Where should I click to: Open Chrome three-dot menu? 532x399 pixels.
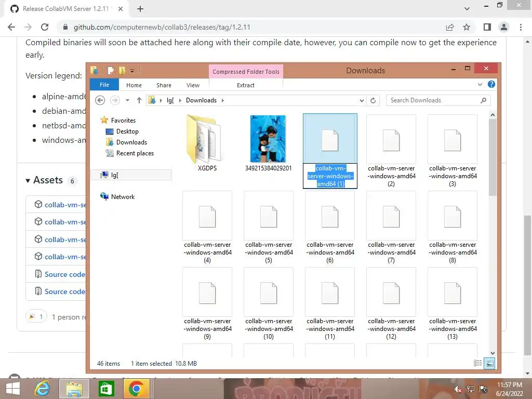521,27
